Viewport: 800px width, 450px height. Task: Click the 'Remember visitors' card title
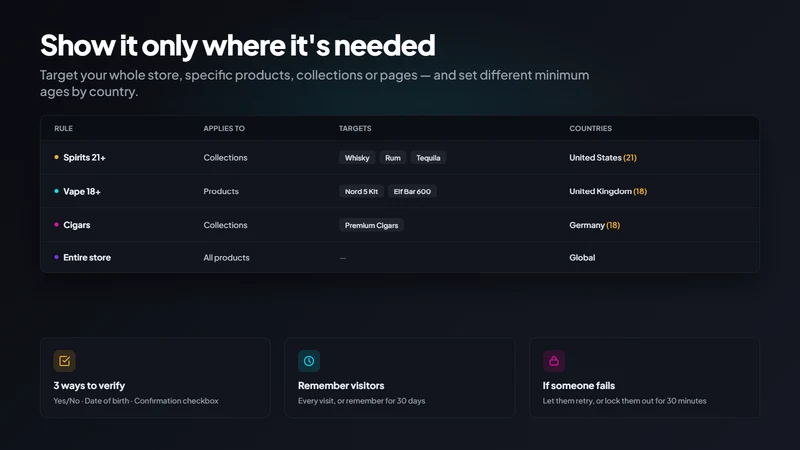341,386
